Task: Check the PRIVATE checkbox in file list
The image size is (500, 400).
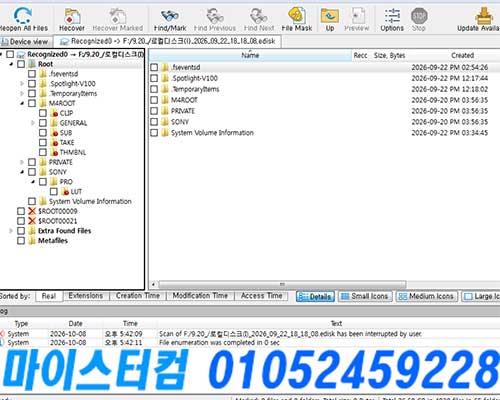Action: pyautogui.click(x=154, y=111)
